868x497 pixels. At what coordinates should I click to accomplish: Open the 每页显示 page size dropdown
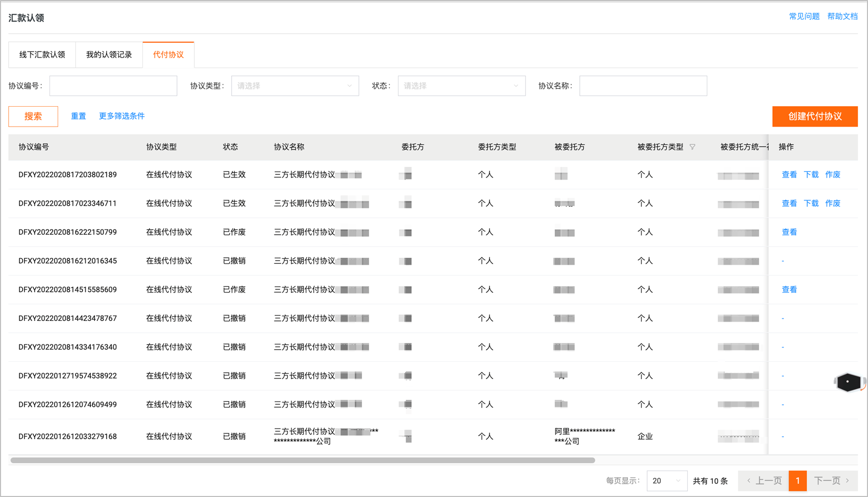tap(666, 481)
